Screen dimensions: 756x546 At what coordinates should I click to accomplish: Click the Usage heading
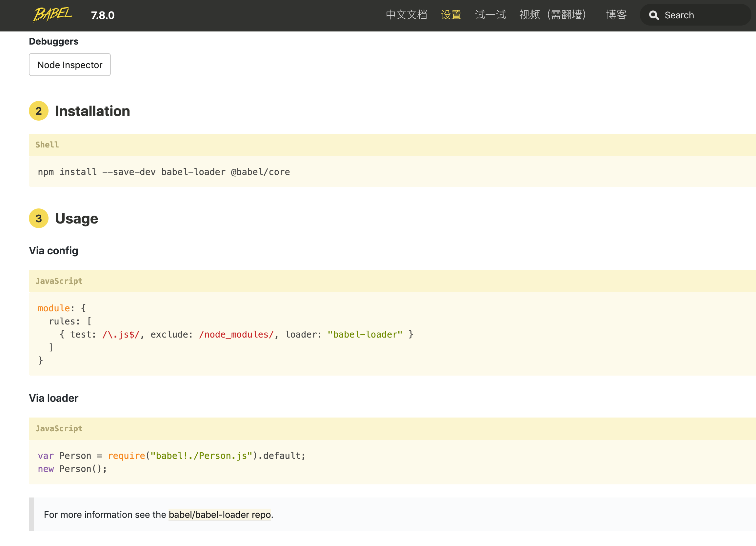[76, 219]
